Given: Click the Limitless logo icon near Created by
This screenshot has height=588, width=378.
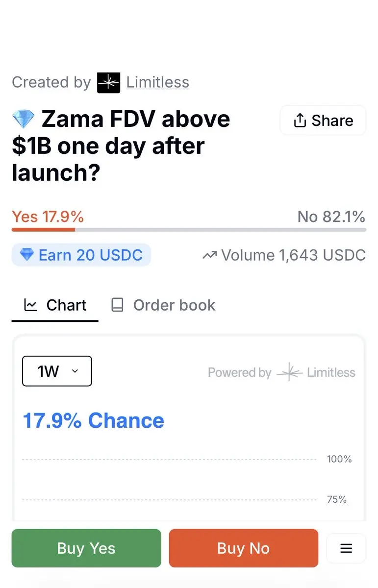Looking at the screenshot, I should [x=108, y=82].
